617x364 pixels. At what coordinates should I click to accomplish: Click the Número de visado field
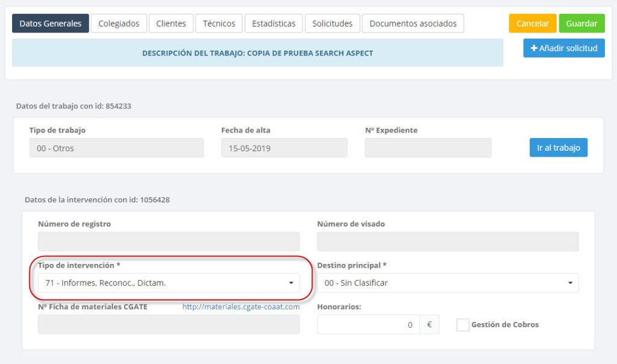pyautogui.click(x=448, y=242)
